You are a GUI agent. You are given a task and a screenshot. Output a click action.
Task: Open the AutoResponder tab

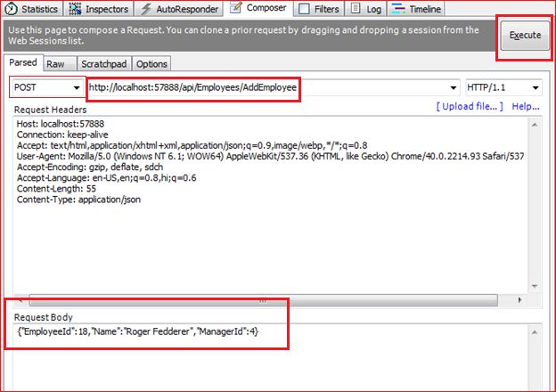179,9
